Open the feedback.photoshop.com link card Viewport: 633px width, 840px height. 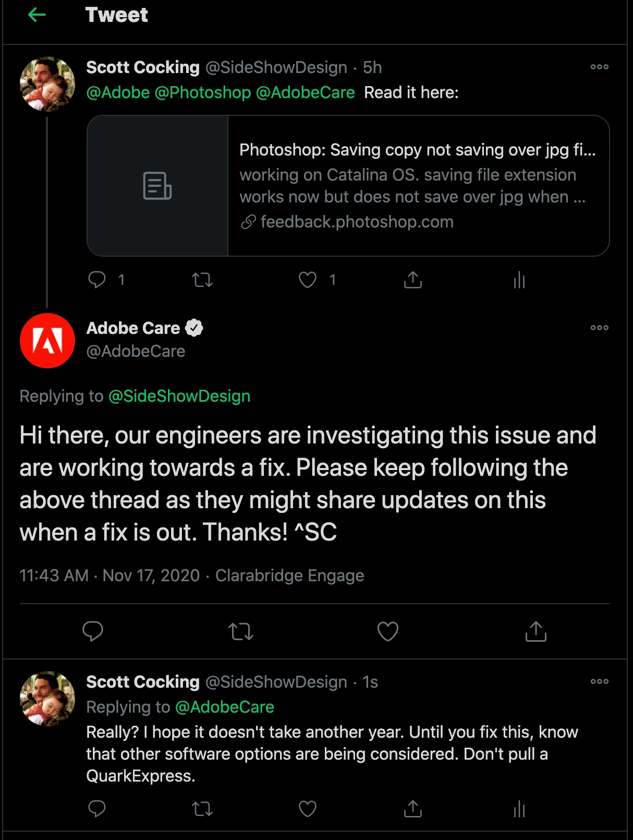[348, 186]
